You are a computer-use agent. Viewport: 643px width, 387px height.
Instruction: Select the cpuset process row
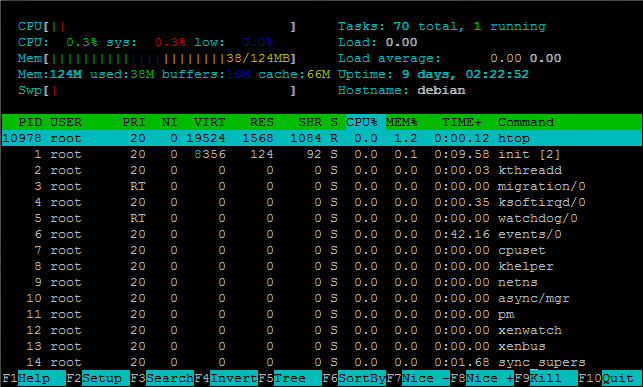[x=322, y=250]
